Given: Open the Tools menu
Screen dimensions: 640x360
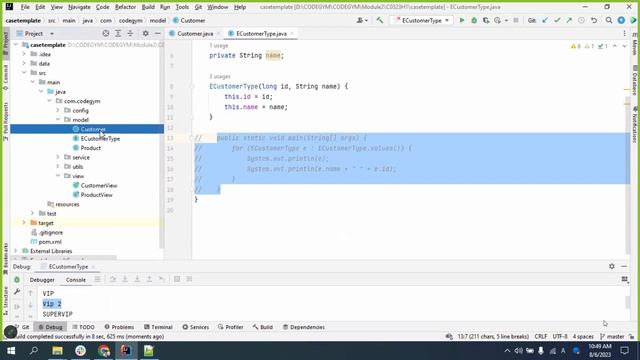Looking at the screenshot, I should pos(182,7).
